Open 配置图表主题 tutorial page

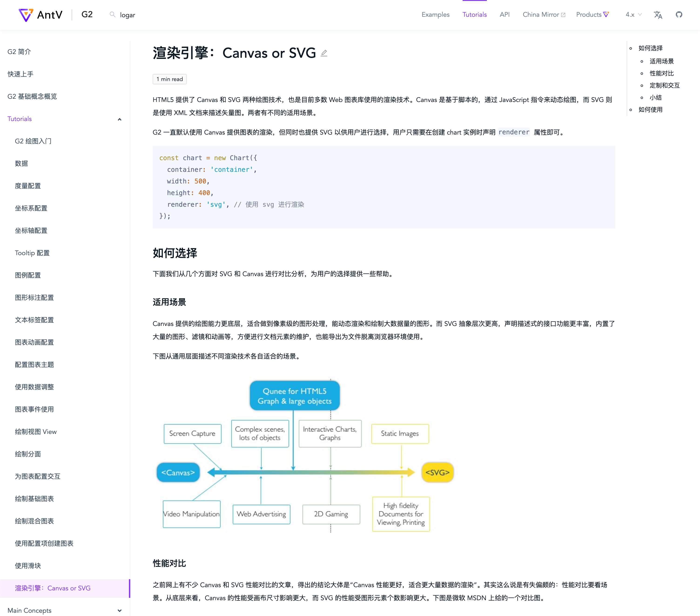[x=34, y=365]
